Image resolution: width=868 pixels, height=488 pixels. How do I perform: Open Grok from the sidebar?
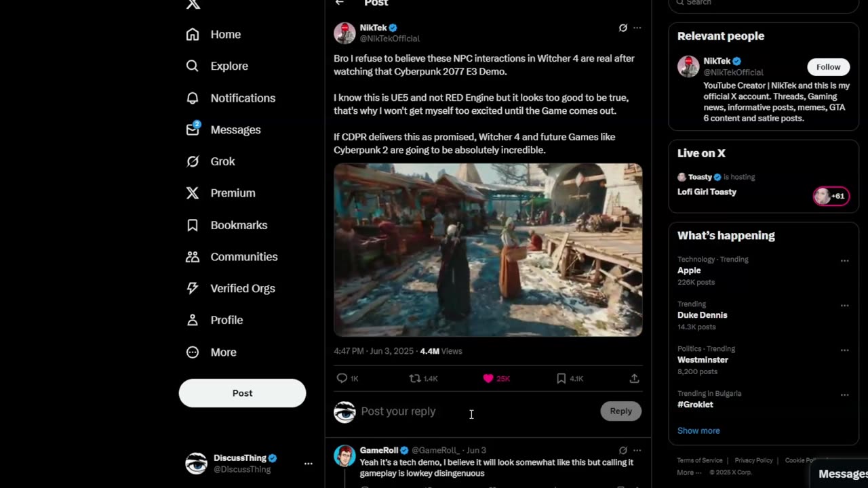coord(210,161)
